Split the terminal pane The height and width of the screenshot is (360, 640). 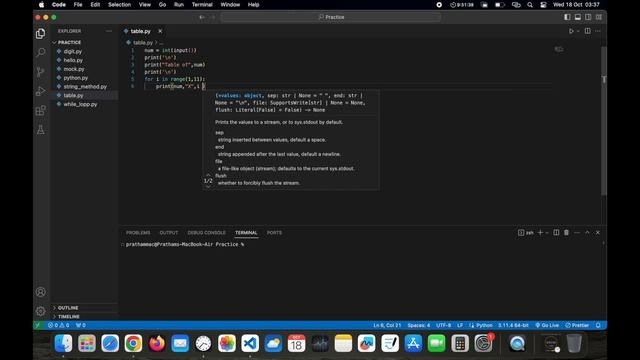[556, 232]
